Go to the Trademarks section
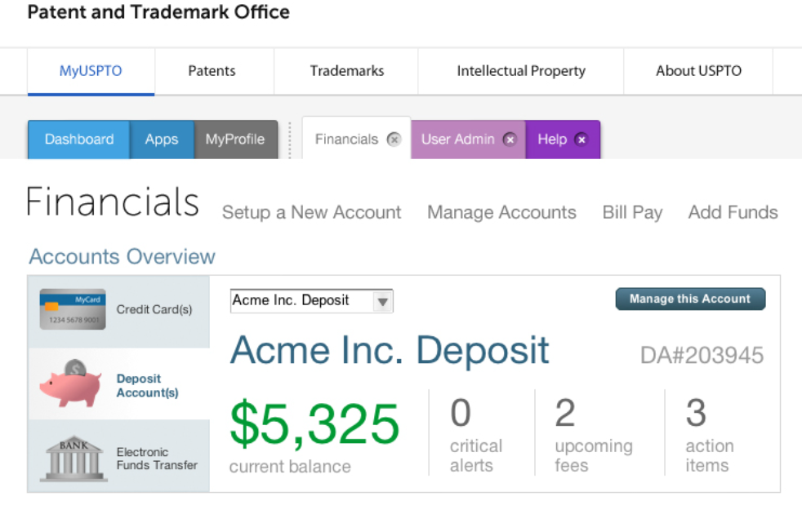The width and height of the screenshot is (802, 532). point(347,71)
